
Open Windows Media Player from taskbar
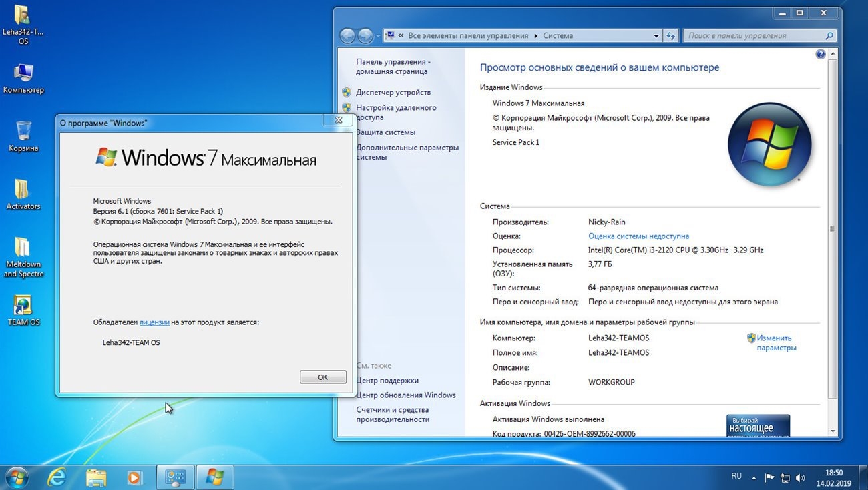[135, 477]
